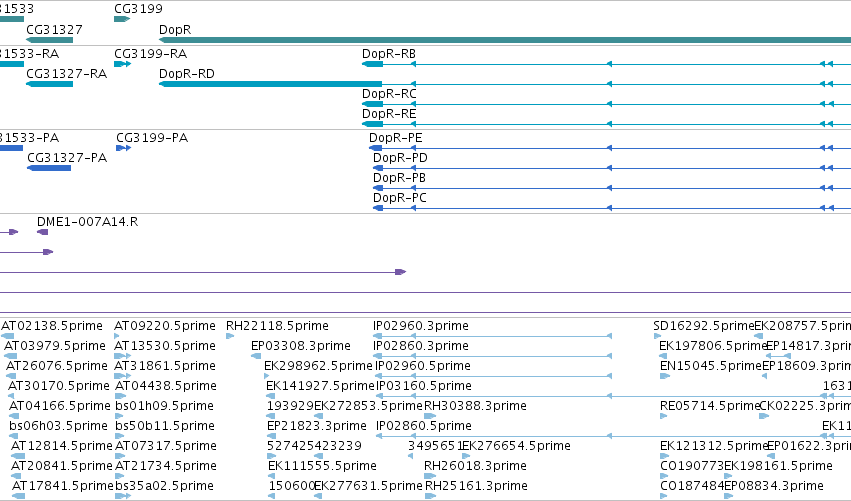
Task: Click the CG3199-RA transcript label
Action: [x=150, y=54]
